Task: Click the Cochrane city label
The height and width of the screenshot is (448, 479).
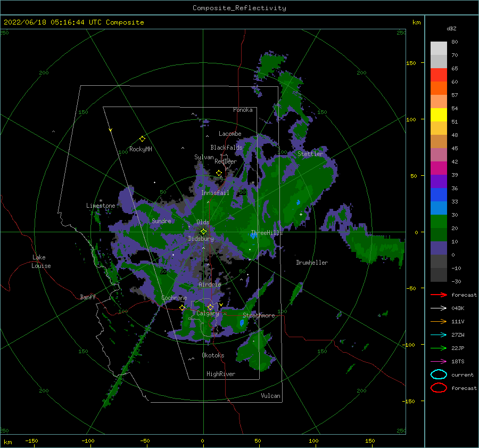Action: [174, 298]
